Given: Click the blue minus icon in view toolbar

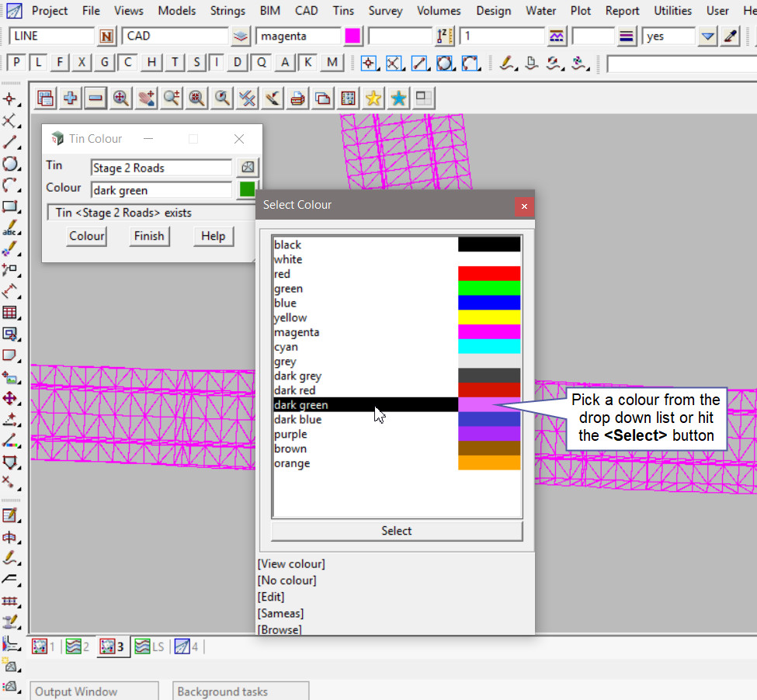Looking at the screenshot, I should [x=95, y=98].
